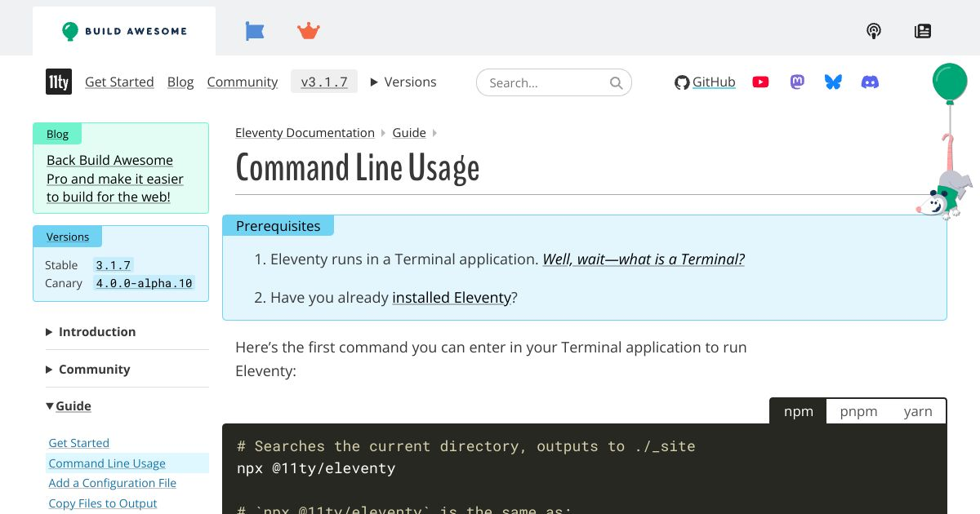
Task: Open the Community link in the top navigation
Action: tap(243, 82)
